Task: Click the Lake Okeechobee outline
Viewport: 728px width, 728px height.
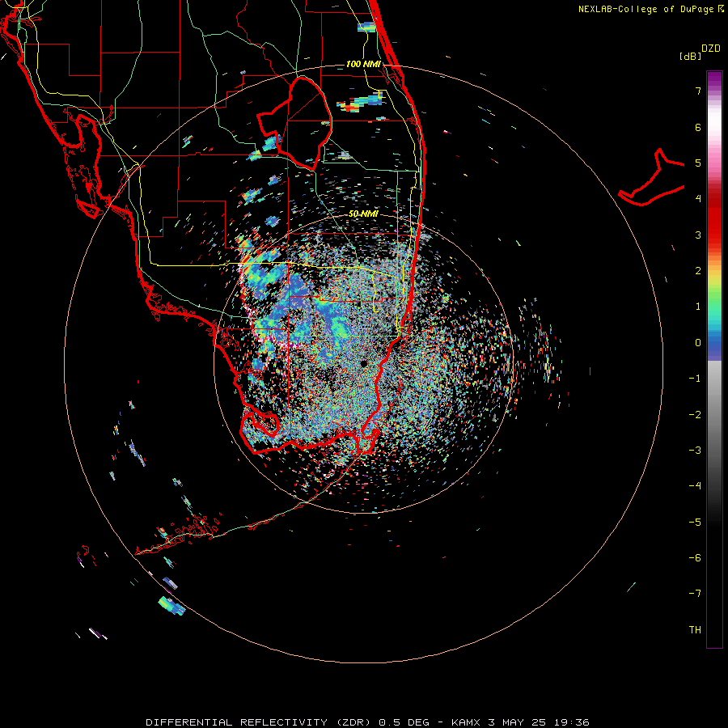Action: tap(295, 123)
